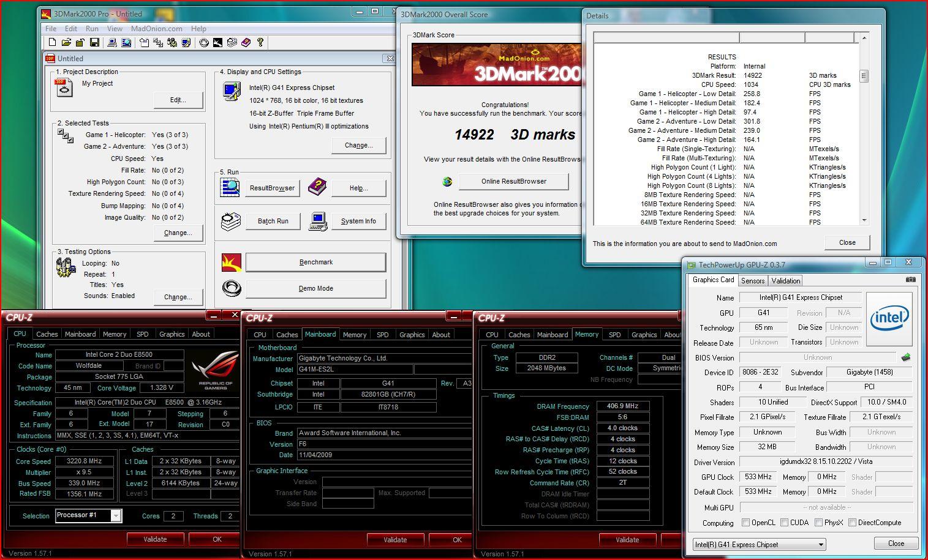Image resolution: width=928 pixels, height=560 pixels.
Task: Click the Demo Mode ring icon in the toolbar
Action: (204, 42)
